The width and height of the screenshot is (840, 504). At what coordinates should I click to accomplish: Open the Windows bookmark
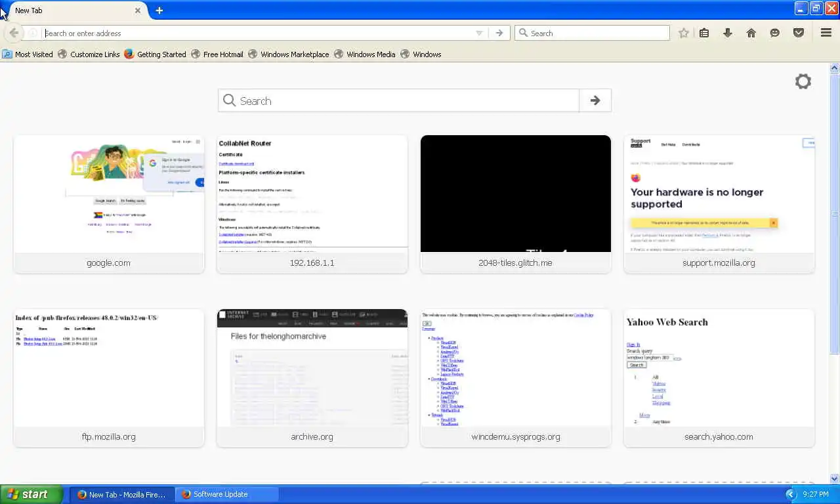coord(421,54)
